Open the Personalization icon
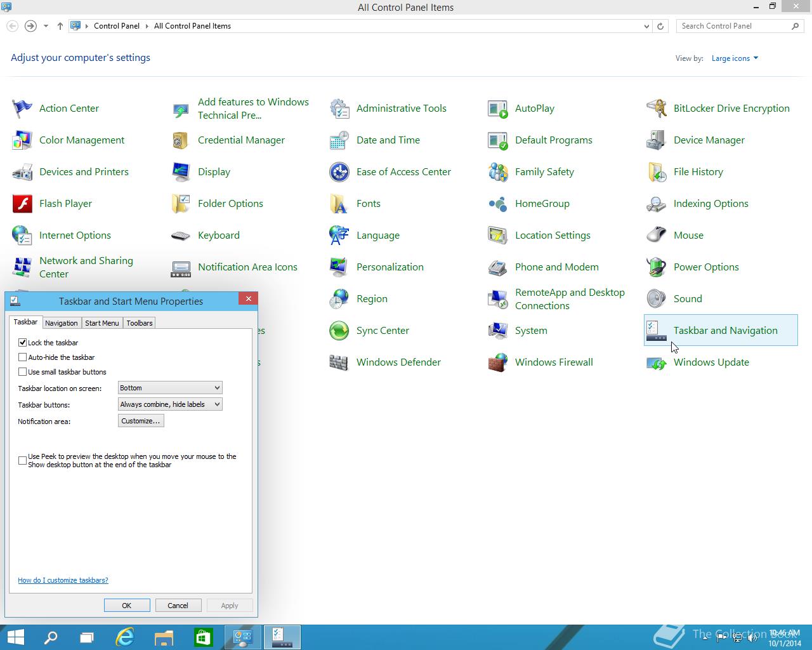812x650 pixels. [339, 267]
